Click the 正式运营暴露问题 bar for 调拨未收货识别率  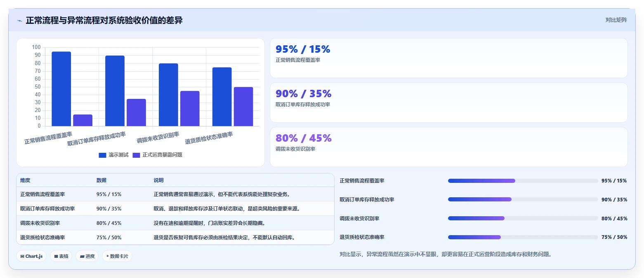point(190,108)
